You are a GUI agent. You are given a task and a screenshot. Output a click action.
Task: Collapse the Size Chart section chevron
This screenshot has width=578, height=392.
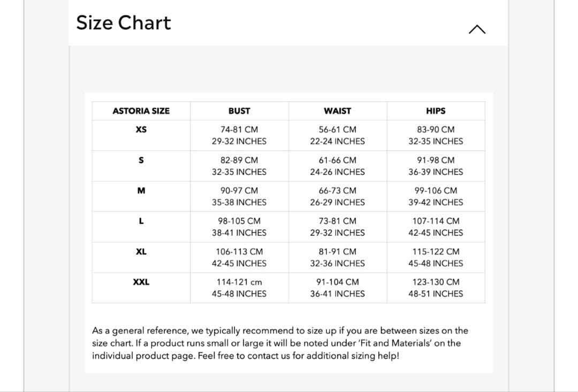pyautogui.click(x=477, y=30)
